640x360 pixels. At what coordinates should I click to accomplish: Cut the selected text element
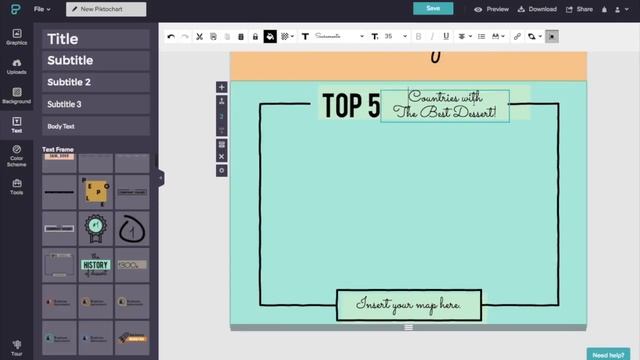point(199,37)
